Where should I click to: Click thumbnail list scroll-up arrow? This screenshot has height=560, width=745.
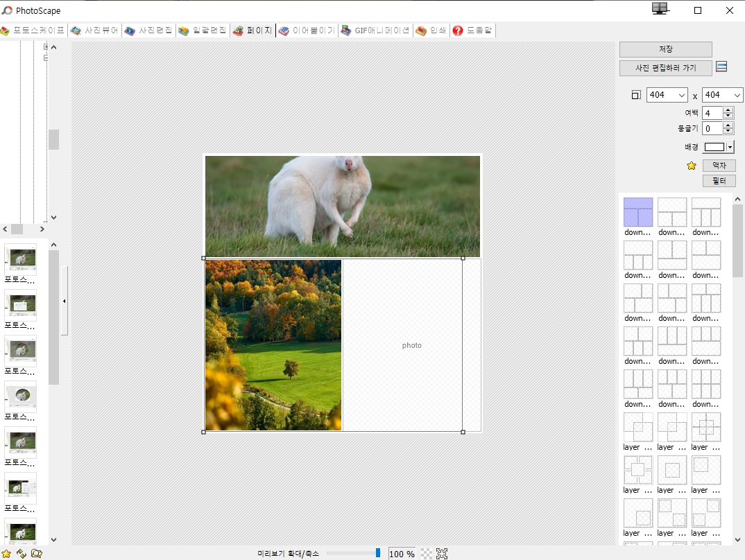(x=53, y=245)
